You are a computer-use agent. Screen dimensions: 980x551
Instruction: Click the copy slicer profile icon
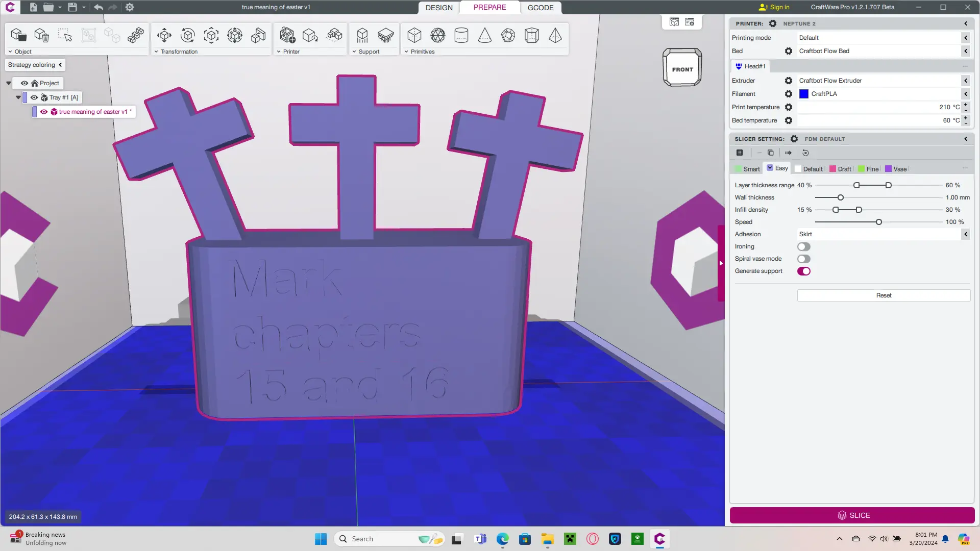click(x=771, y=153)
